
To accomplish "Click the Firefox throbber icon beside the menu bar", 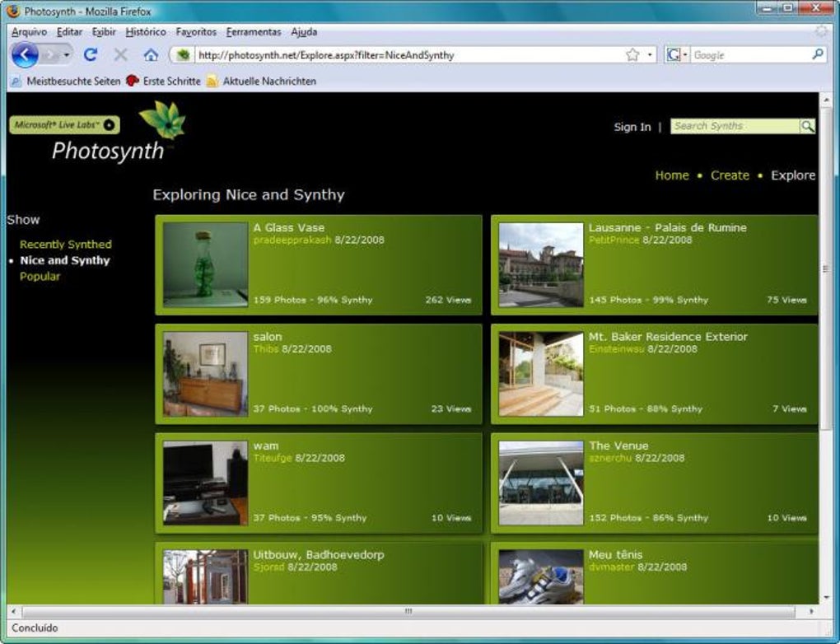I will [821, 31].
